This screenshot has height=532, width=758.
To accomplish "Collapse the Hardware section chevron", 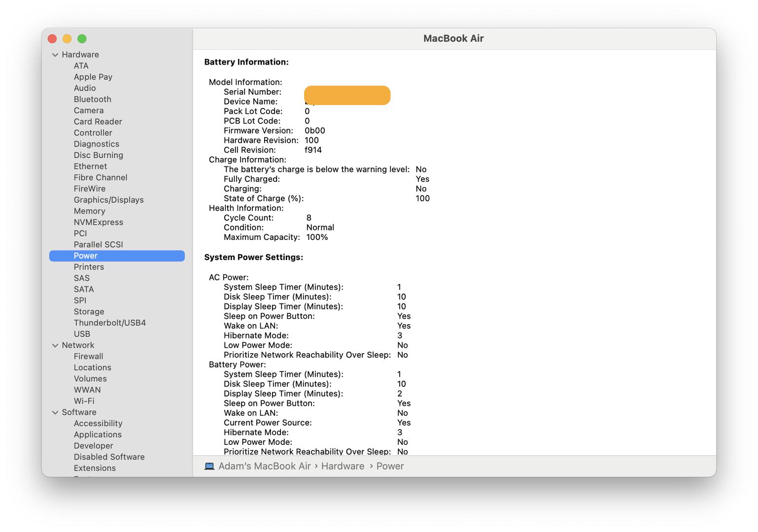I will 55,55.
